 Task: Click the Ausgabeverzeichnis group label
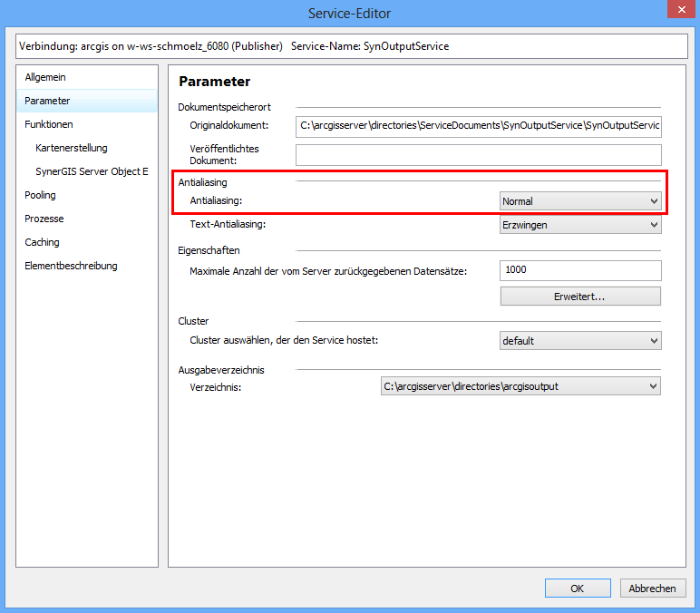tap(221, 370)
